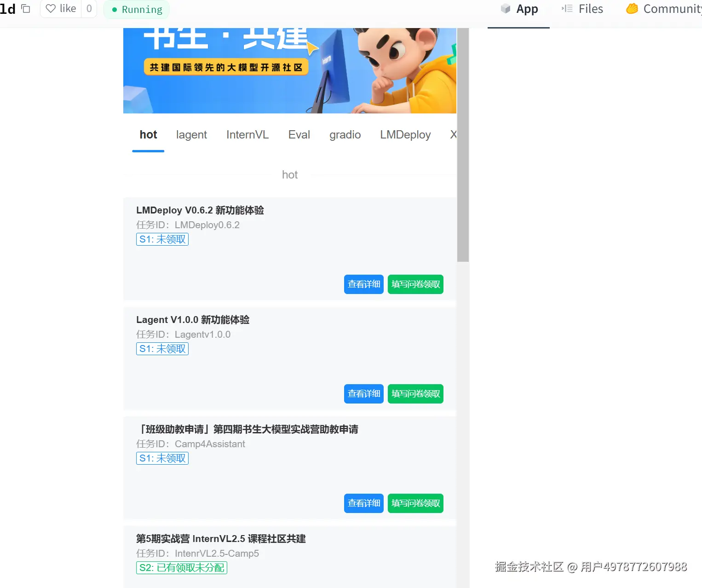702x588 pixels.
Task: Click the title '第5期实战营 InternVL2.5 课程社区共建'
Action: click(x=221, y=539)
